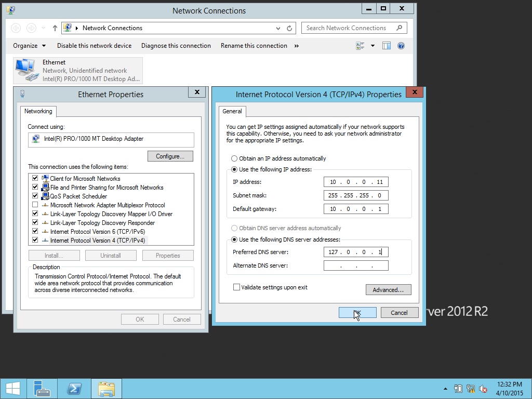Click the Alternate DNS server field
The width and height of the screenshot is (532, 399).
356,265
